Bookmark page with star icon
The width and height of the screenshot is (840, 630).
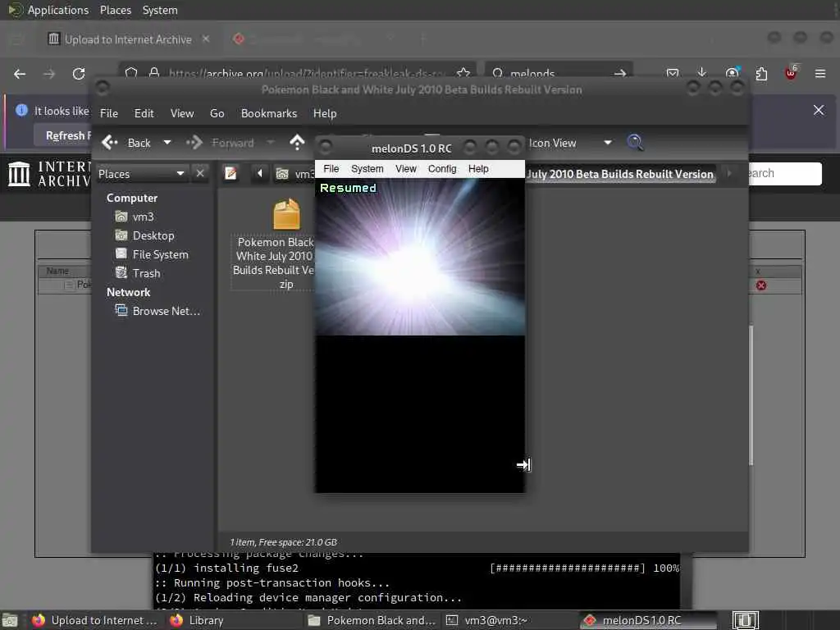463,73
